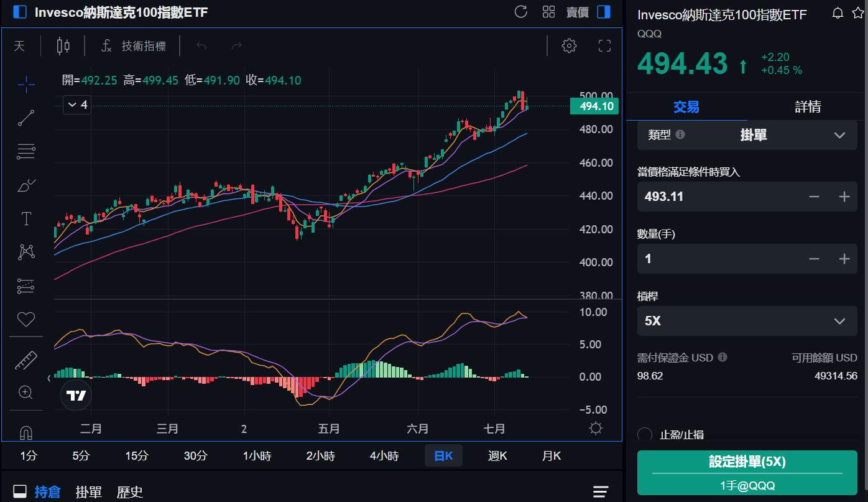Screen dimensions: 868x502
Task: Open the positions list menu icon
Action: pyautogui.click(x=600, y=492)
